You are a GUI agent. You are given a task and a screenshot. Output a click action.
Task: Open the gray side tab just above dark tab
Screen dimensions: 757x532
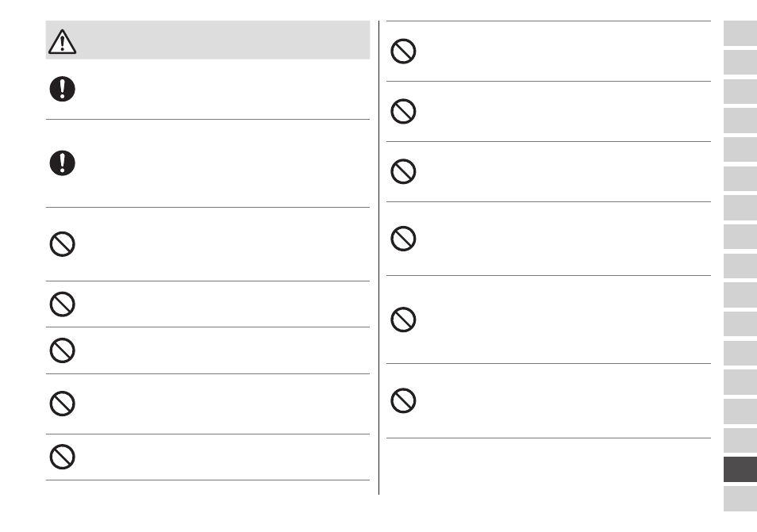pyautogui.click(x=740, y=440)
